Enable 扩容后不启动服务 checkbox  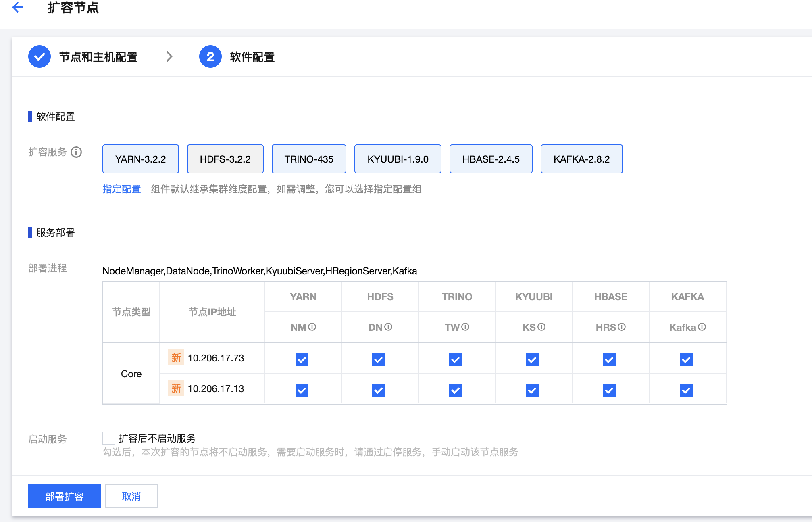(x=109, y=438)
